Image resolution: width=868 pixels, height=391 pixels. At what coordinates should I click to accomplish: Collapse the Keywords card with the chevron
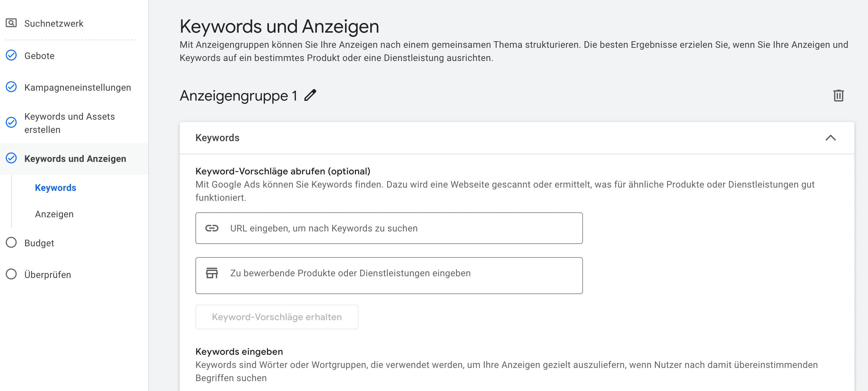pyautogui.click(x=831, y=138)
